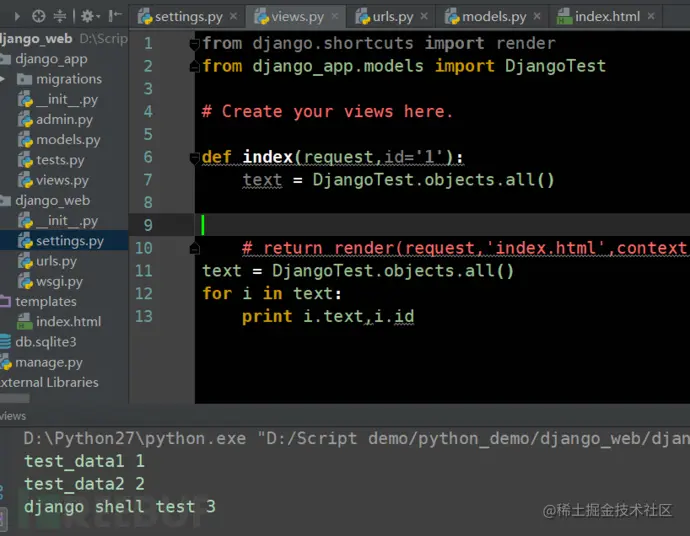Image resolution: width=690 pixels, height=536 pixels.
Task: Select index.html under templates
Action: coord(69,322)
